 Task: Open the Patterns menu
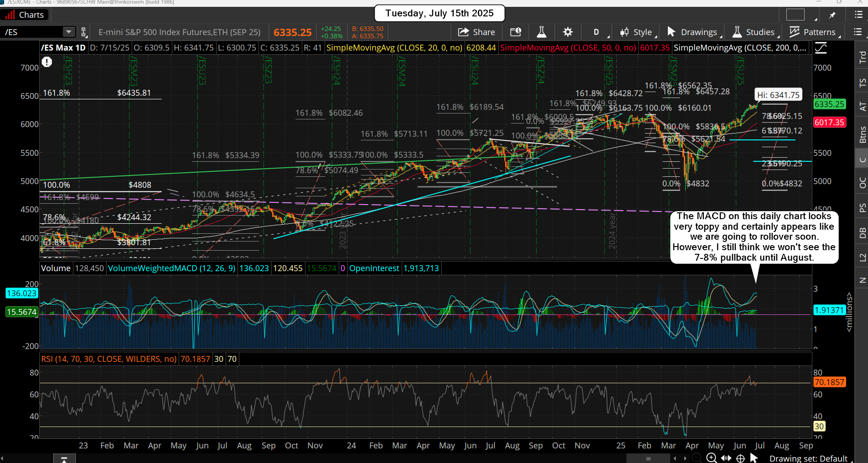coord(814,32)
